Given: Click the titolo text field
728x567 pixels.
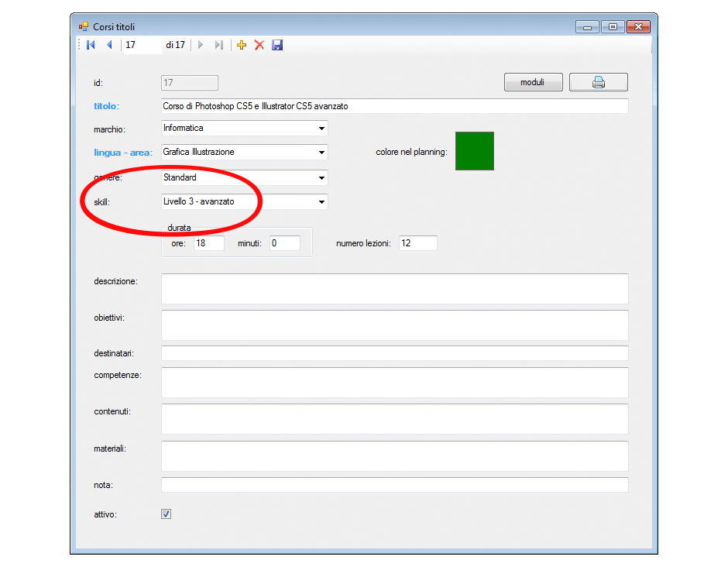Looking at the screenshot, I should click(x=395, y=106).
